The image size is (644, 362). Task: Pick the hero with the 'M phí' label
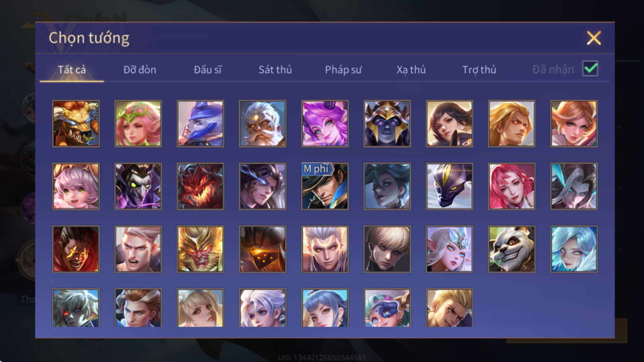tap(325, 186)
